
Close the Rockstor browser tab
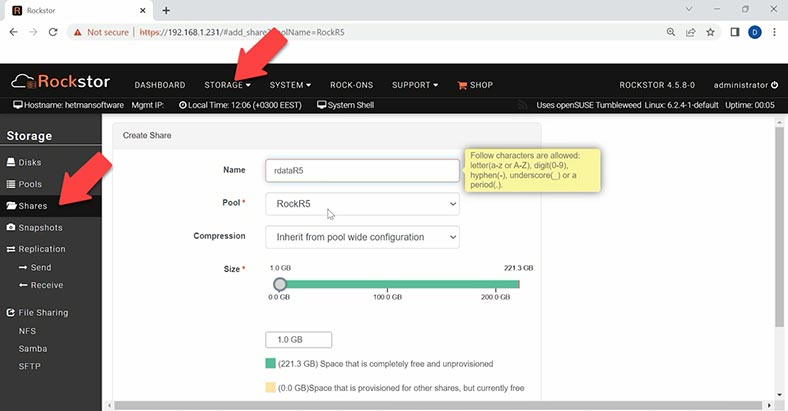[x=143, y=10]
